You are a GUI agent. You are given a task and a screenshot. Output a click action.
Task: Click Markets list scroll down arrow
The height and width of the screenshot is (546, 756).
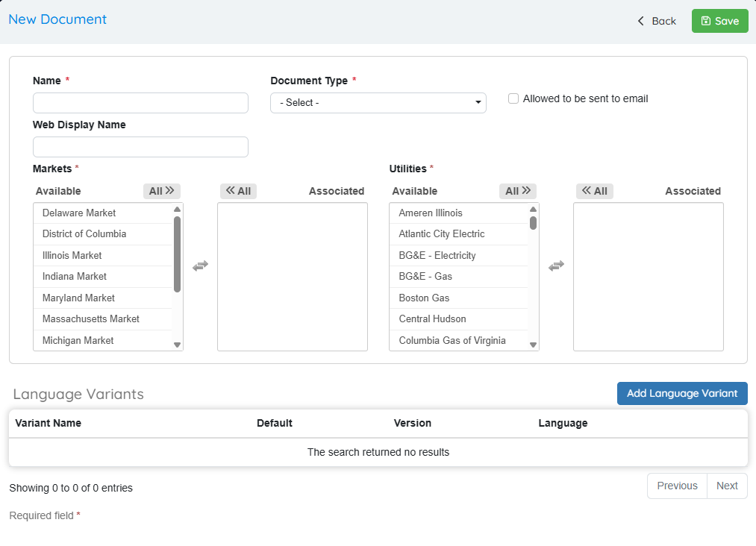tap(177, 345)
